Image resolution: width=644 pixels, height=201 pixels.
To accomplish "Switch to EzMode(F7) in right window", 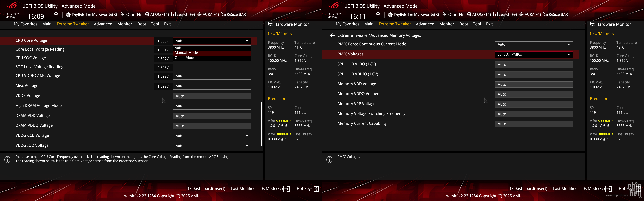I will pyautogui.click(x=598, y=189).
